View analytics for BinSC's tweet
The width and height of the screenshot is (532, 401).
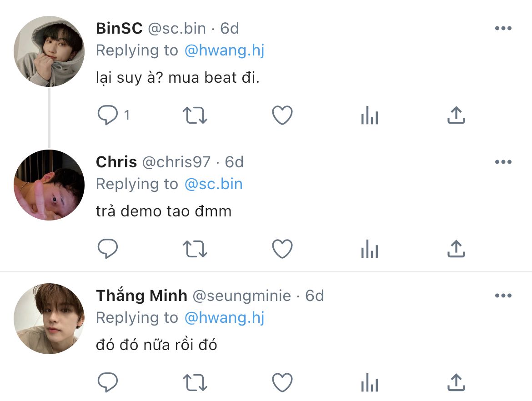click(x=370, y=115)
